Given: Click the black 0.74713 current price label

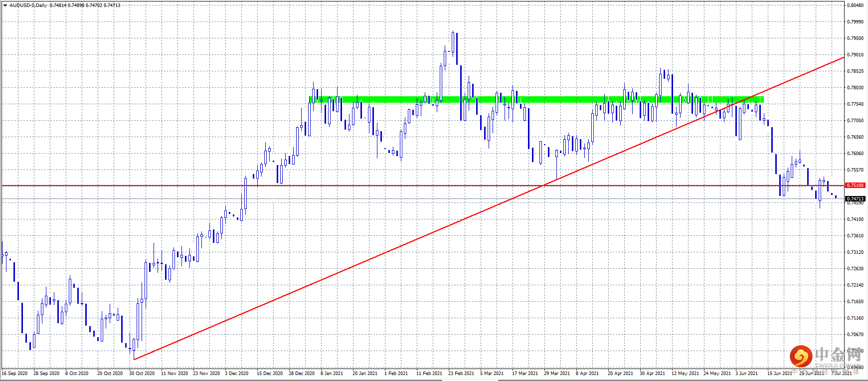Looking at the screenshot, I should point(856,198).
